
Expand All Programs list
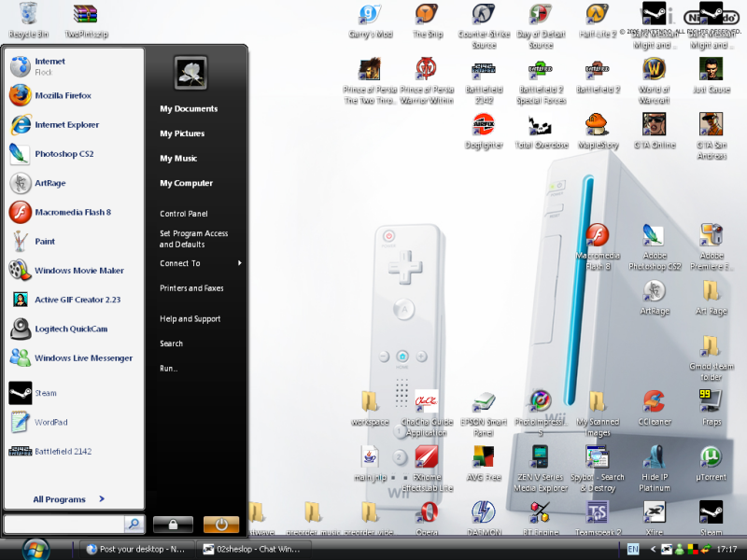click(69, 499)
